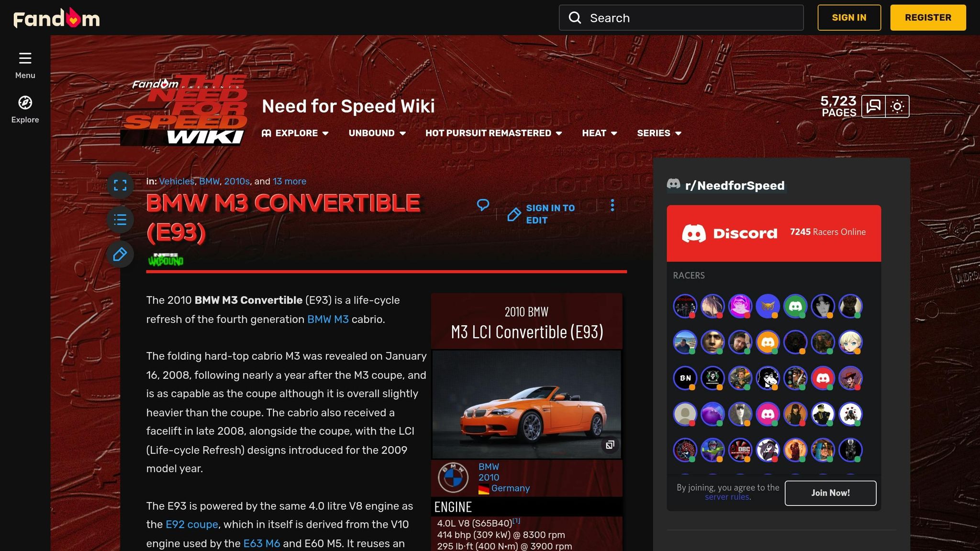
Task: Follow the BMW M3 link in first paragraph
Action: coord(328,319)
